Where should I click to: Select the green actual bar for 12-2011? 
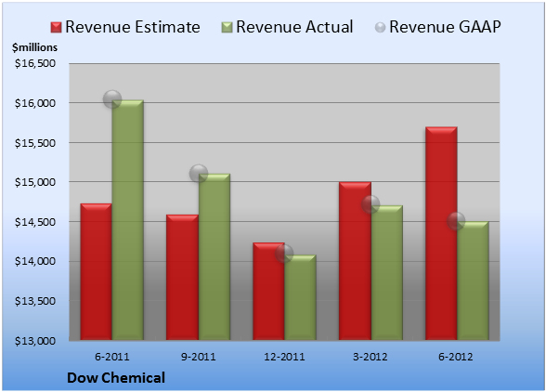pyautogui.click(x=300, y=297)
